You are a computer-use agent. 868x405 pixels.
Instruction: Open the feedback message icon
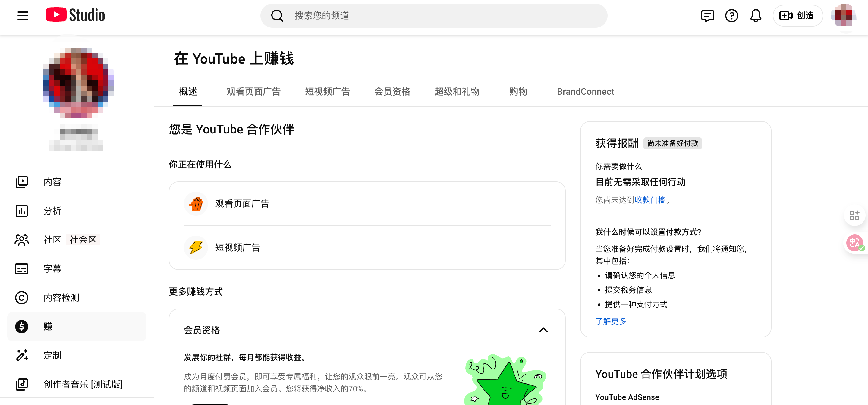click(707, 15)
